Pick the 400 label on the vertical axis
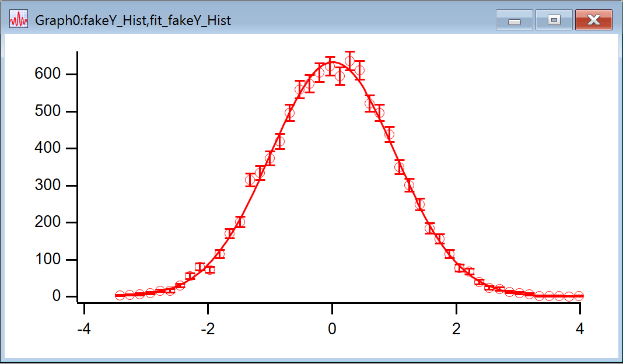The height and width of the screenshot is (364, 623). tap(47, 149)
